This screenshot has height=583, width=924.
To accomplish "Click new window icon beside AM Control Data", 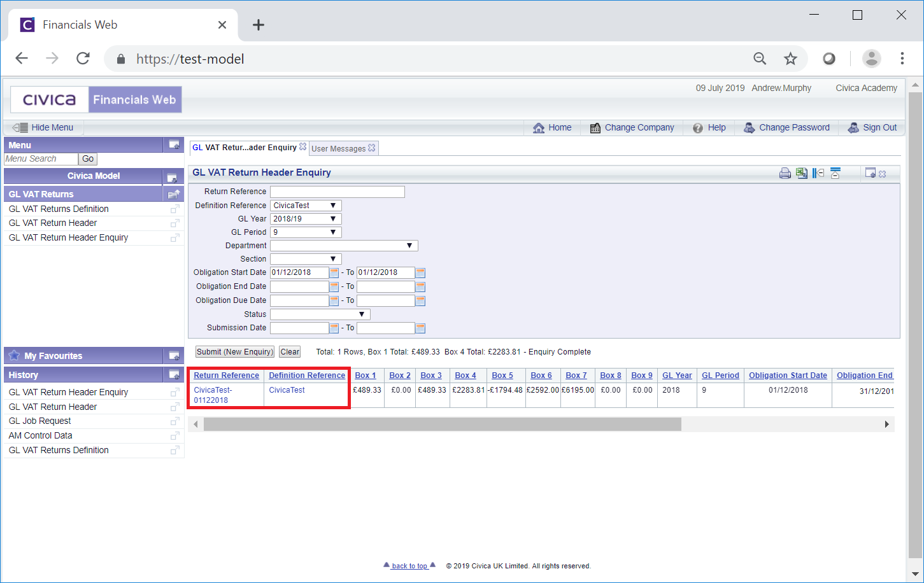I will tap(174, 436).
